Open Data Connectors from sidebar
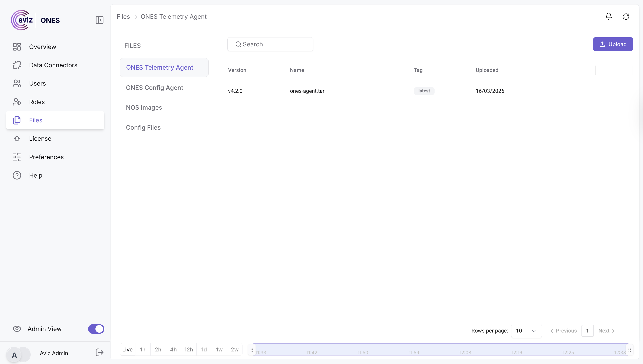 (x=53, y=65)
